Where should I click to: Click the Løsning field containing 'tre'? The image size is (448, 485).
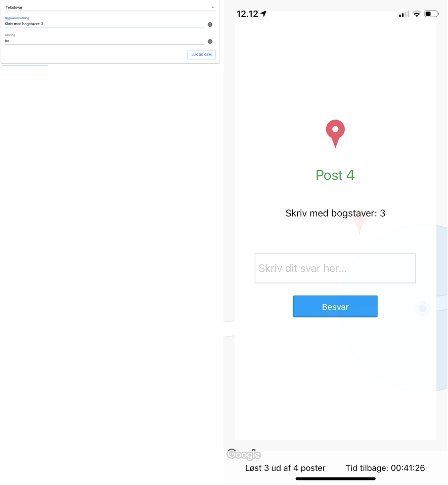pos(104,41)
